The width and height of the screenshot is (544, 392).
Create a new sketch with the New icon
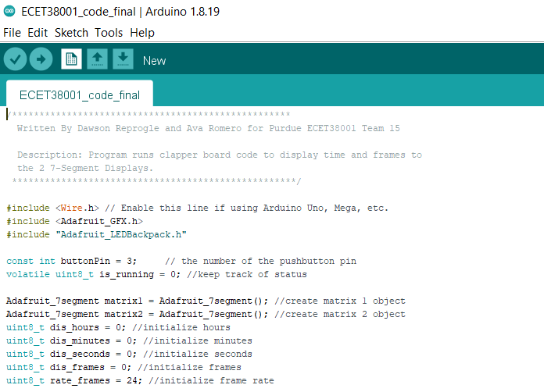[71, 59]
